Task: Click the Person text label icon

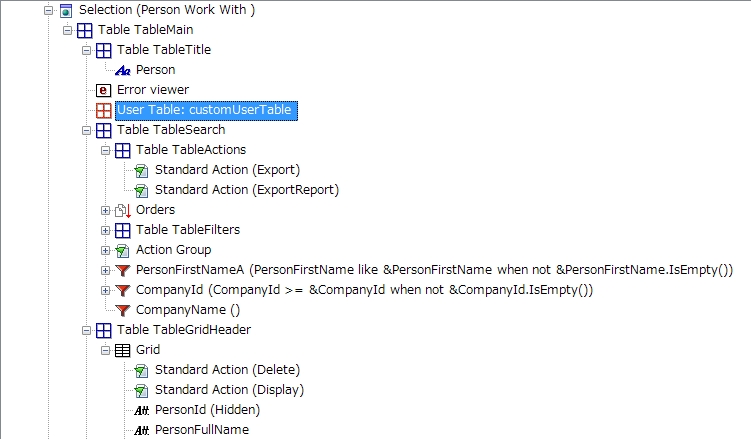Action: click(x=123, y=70)
